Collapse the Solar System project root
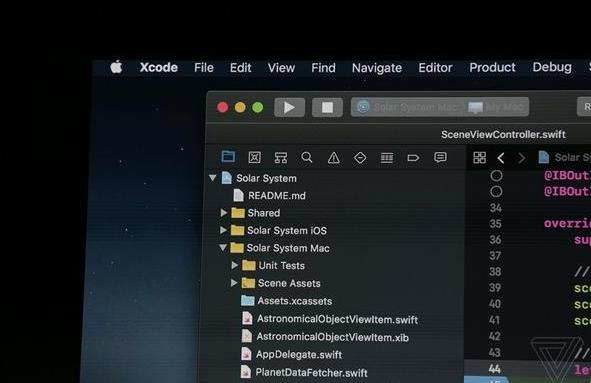This screenshot has width=591, height=383. 213,177
